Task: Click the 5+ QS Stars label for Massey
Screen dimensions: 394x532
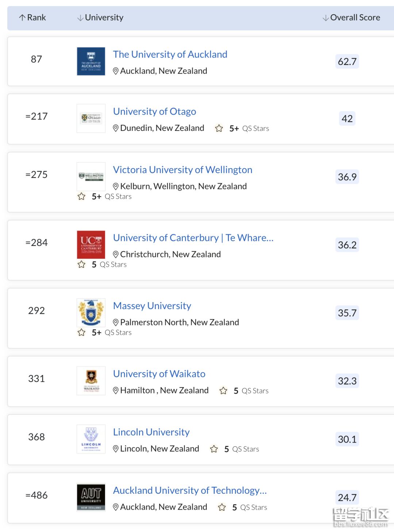Action: click(111, 332)
